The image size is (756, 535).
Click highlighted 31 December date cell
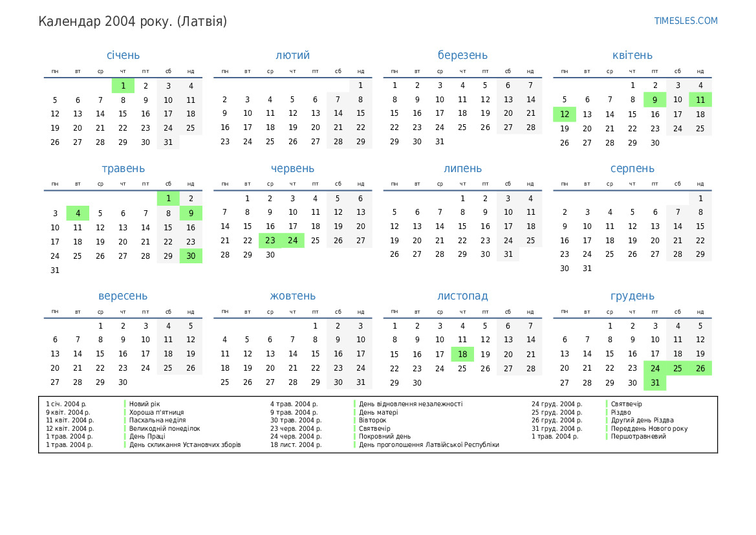tap(654, 382)
